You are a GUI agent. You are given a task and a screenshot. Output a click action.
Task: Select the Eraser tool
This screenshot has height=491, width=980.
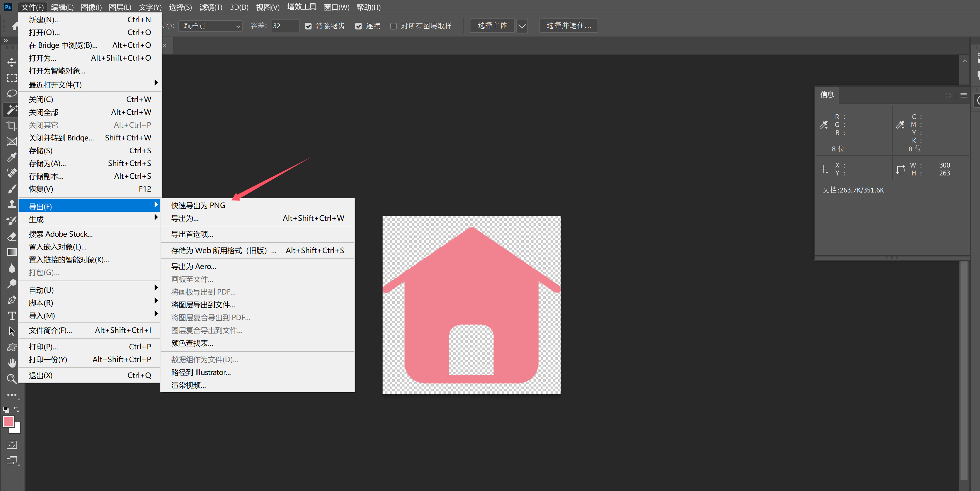[x=12, y=236]
